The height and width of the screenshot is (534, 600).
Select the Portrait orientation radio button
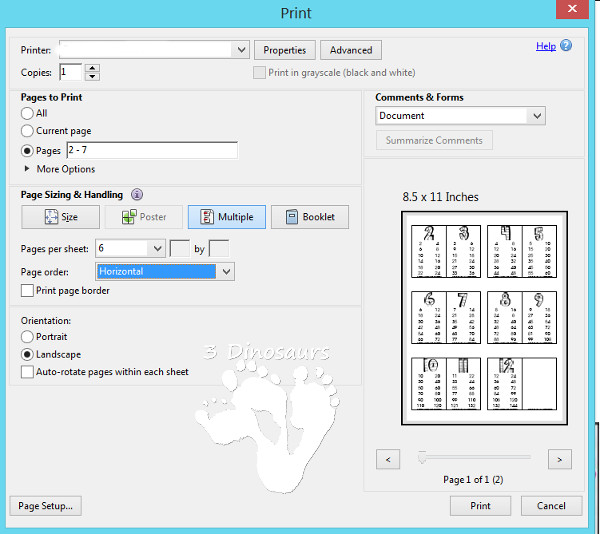[27, 338]
